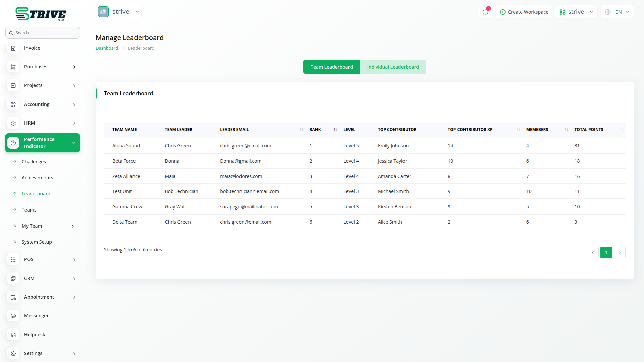Image resolution: width=644 pixels, height=362 pixels.
Task: Click the sidebar Search field
Action: pos(43,33)
